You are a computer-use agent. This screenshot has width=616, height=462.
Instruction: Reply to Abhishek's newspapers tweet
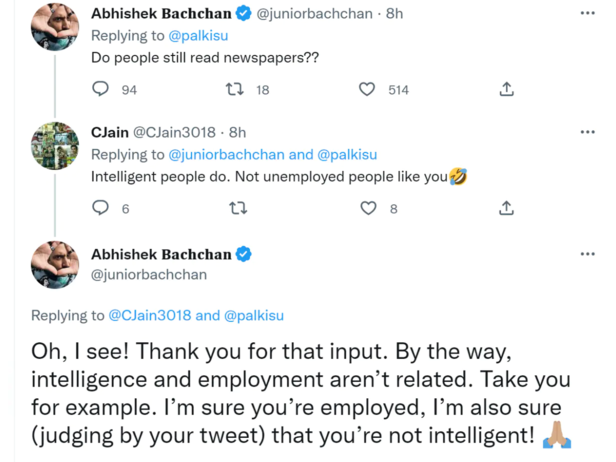[x=100, y=90]
